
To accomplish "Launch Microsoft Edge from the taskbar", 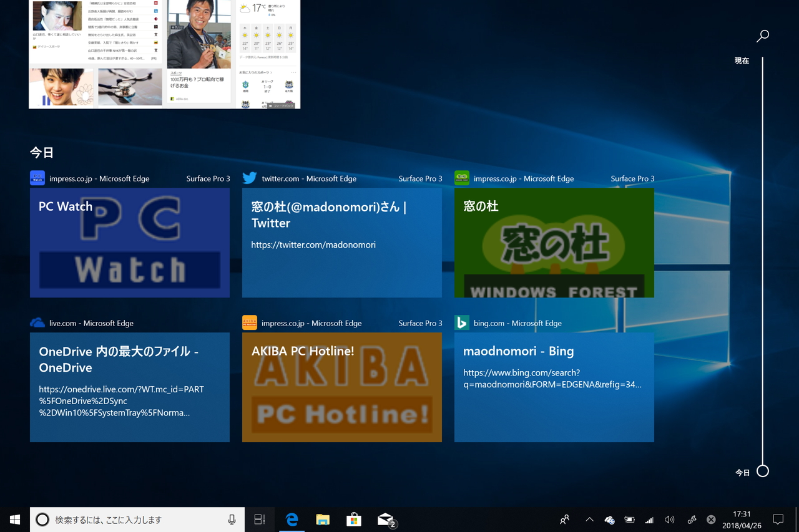I will point(292,520).
